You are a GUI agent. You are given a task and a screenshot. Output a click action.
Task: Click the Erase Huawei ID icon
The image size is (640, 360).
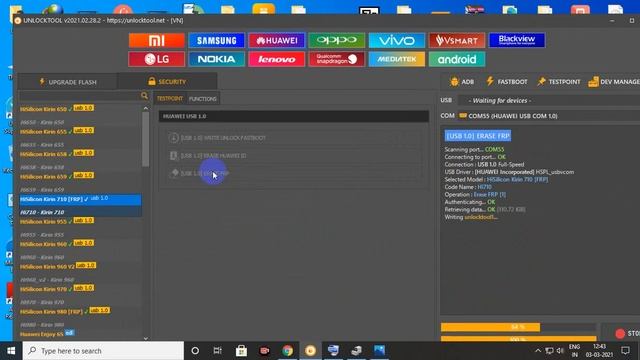click(x=173, y=156)
